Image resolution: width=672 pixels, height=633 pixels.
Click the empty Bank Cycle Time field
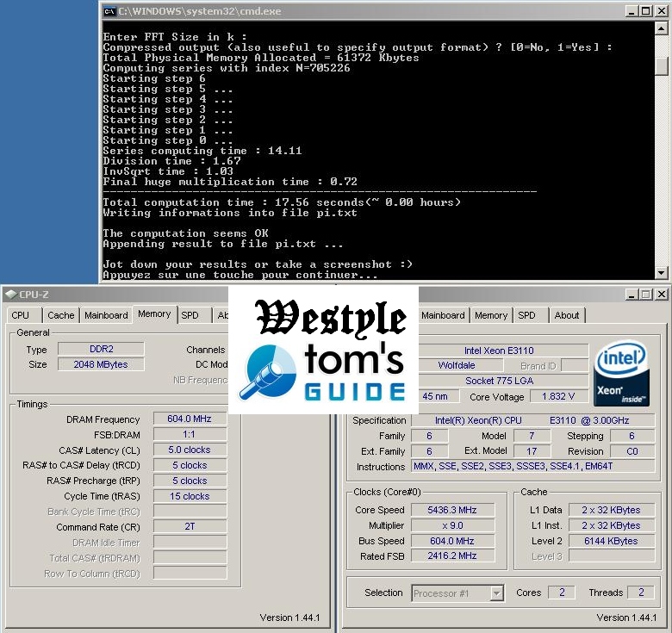coord(190,512)
